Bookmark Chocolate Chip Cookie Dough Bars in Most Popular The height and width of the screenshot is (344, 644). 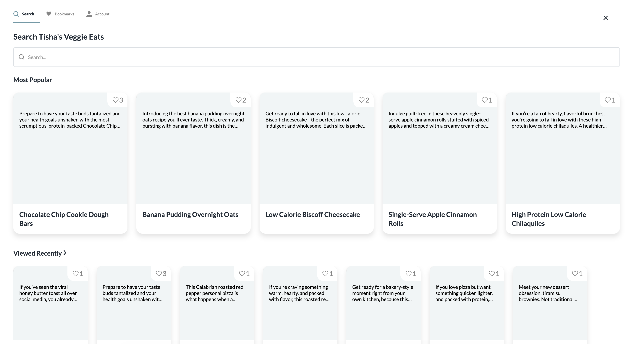click(x=116, y=100)
